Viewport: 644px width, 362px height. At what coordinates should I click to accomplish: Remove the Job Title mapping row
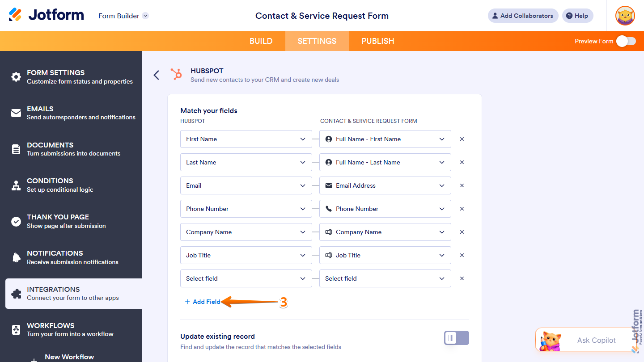coord(462,255)
